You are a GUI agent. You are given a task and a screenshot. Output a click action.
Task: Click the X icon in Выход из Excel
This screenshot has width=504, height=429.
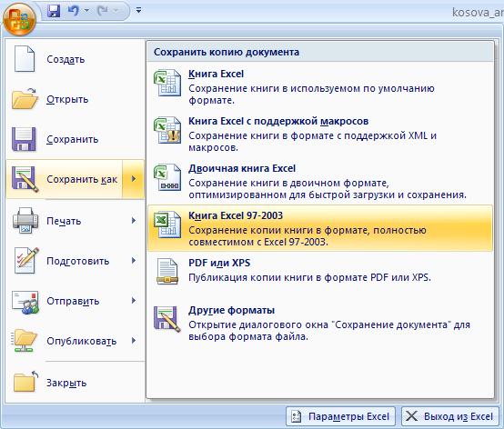pos(412,416)
